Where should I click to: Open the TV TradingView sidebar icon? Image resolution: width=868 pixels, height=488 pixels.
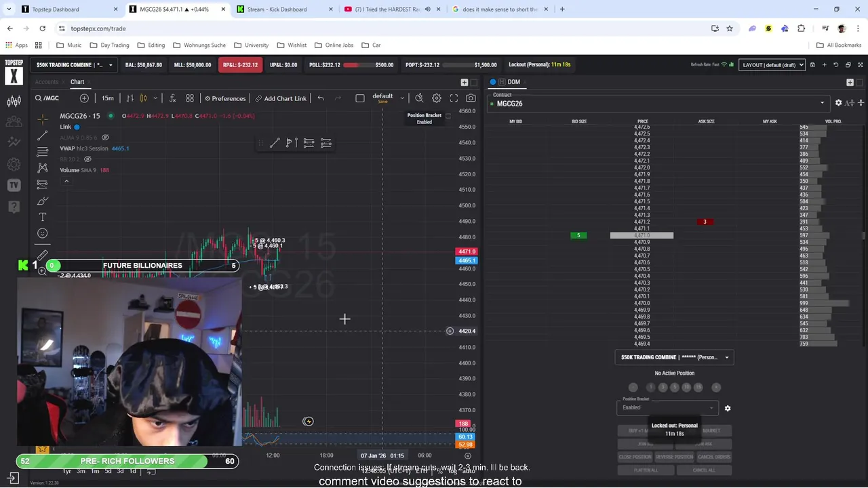tap(14, 185)
